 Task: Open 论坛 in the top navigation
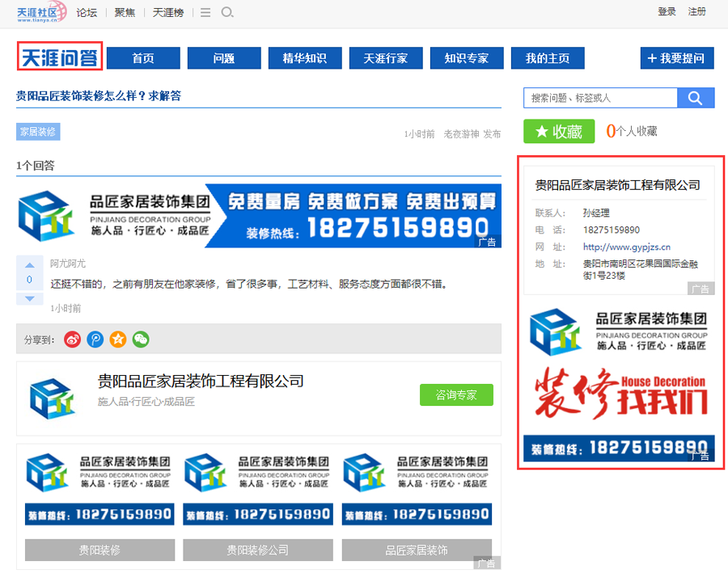tap(87, 12)
